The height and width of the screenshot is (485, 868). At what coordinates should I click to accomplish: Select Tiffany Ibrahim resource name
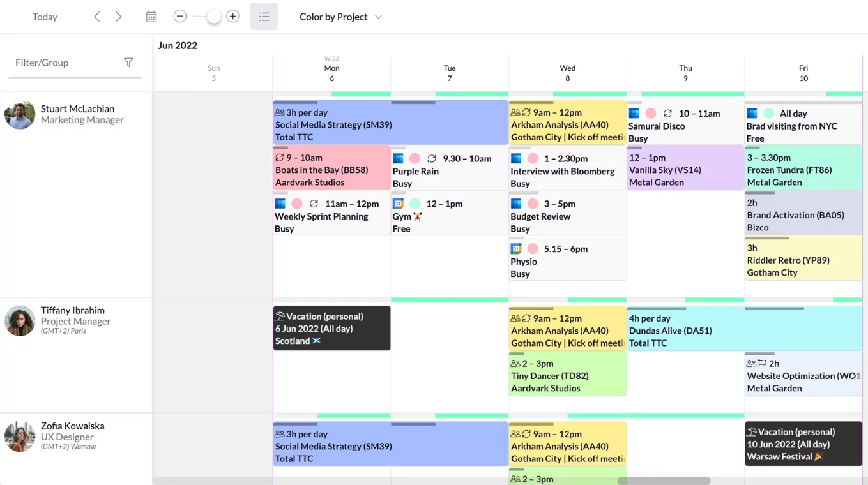72,310
